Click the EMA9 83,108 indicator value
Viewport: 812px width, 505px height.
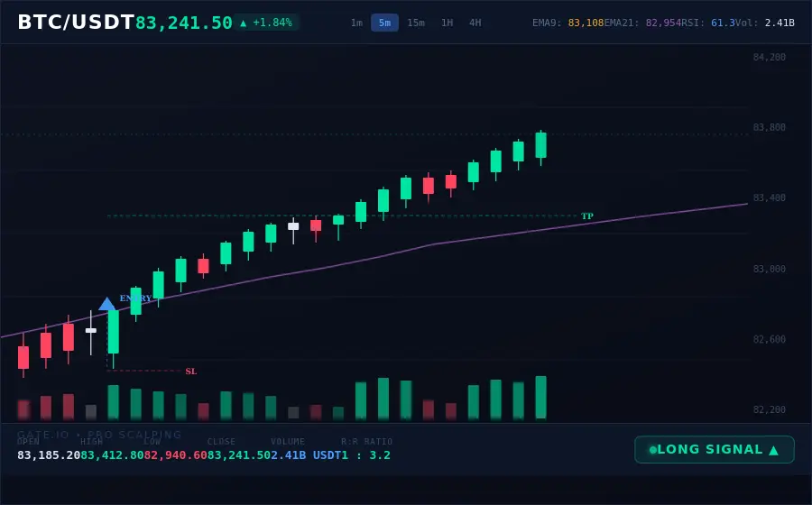pyautogui.click(x=586, y=23)
